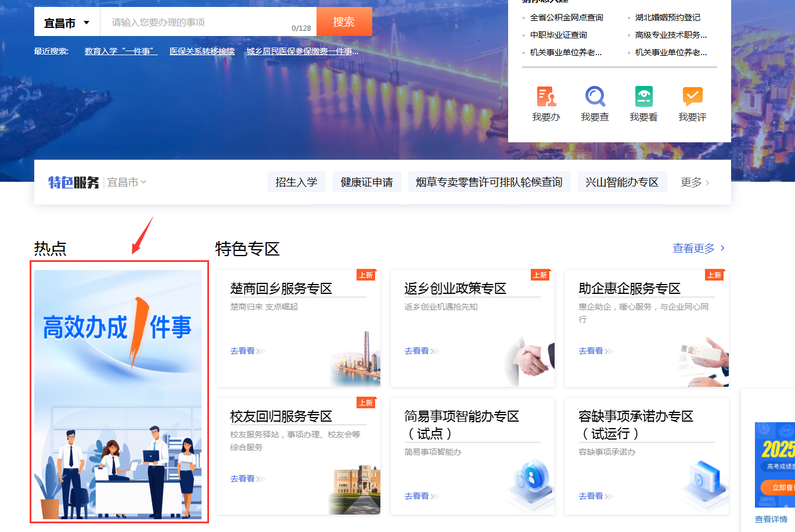Click the handshake image in 返乡创业政策专区

pyautogui.click(x=531, y=360)
